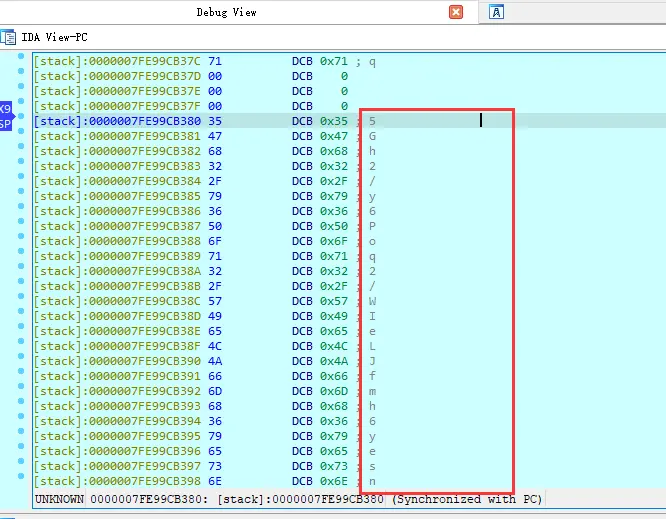Click the DCB 0x57 operand value
Image resolution: width=666 pixels, height=519 pixels.
pyautogui.click(x=334, y=301)
